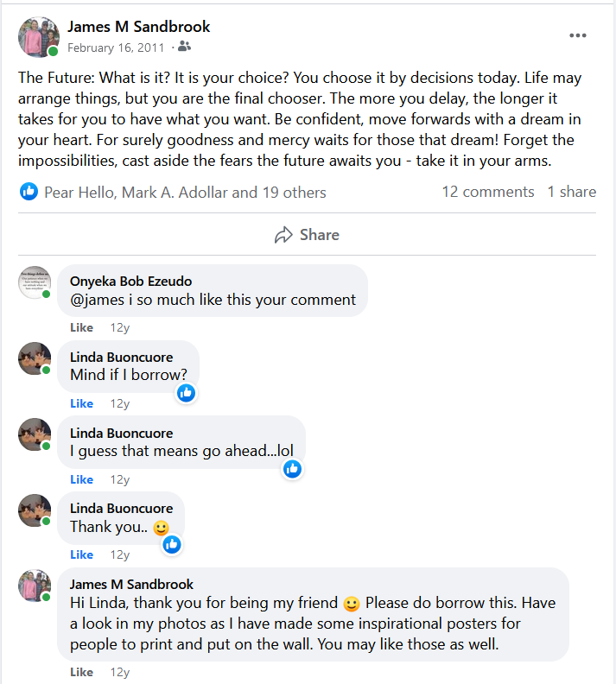The image size is (616, 684).
Task: Expand the 12 comments list
Action: pos(488,192)
